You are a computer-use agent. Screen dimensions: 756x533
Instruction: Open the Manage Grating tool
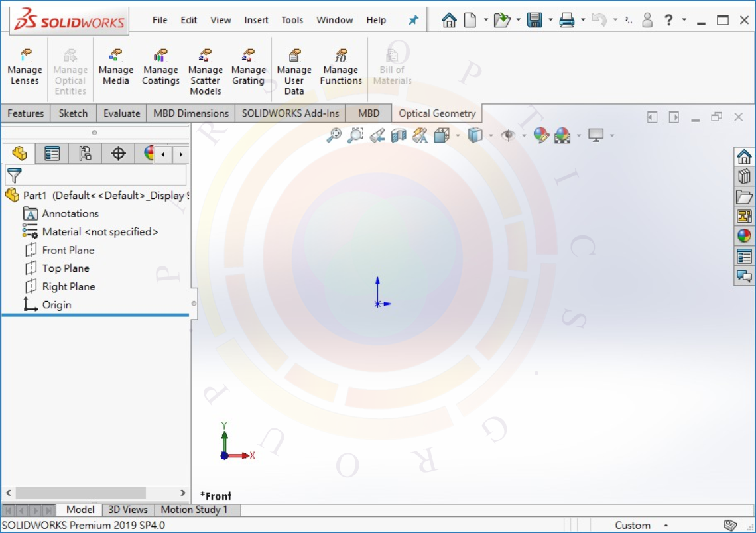click(248, 67)
